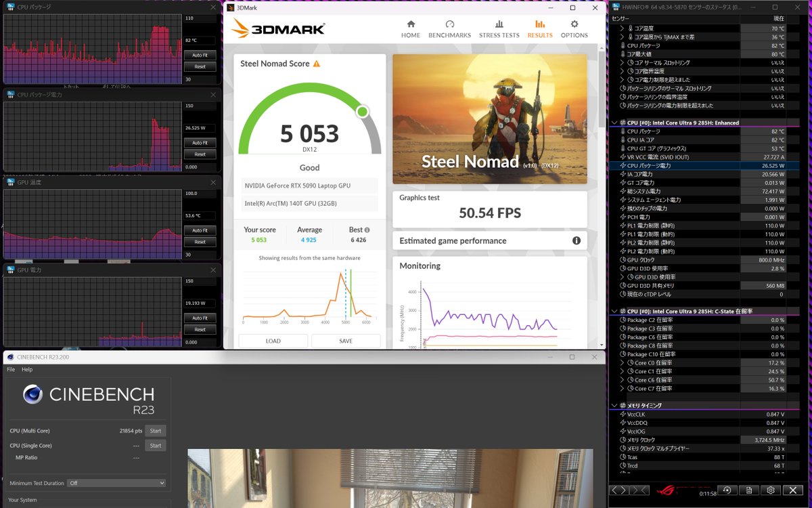This screenshot has height=508, width=812.
Task: Click Reset in GPU 温度 graph
Action: coord(200,242)
